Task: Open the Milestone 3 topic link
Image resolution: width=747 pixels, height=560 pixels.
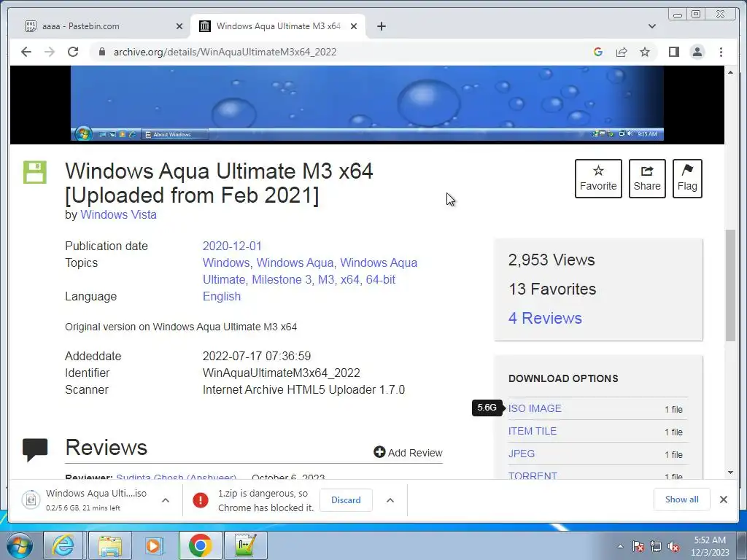Action: [x=283, y=279]
